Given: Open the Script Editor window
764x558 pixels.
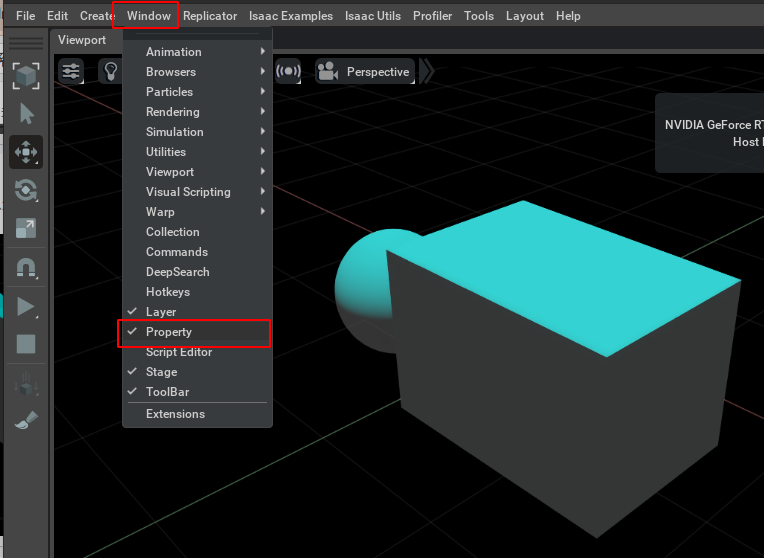Looking at the screenshot, I should (197, 351).
